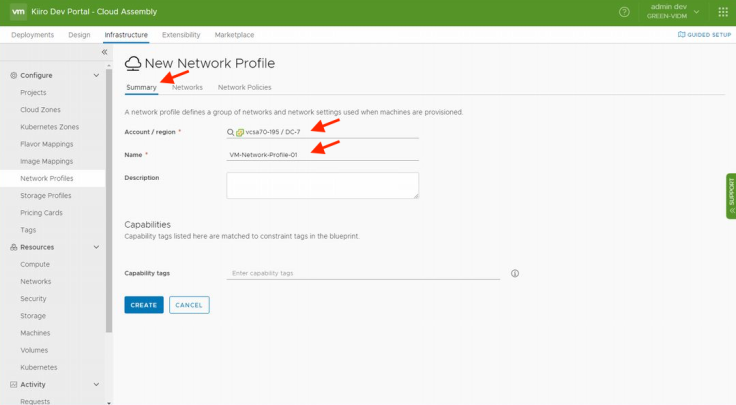Open the SUPPORT side panel

click(x=731, y=196)
